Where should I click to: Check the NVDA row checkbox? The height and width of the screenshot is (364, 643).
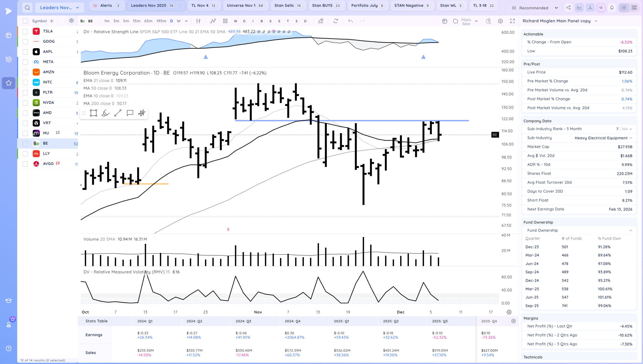click(x=25, y=103)
